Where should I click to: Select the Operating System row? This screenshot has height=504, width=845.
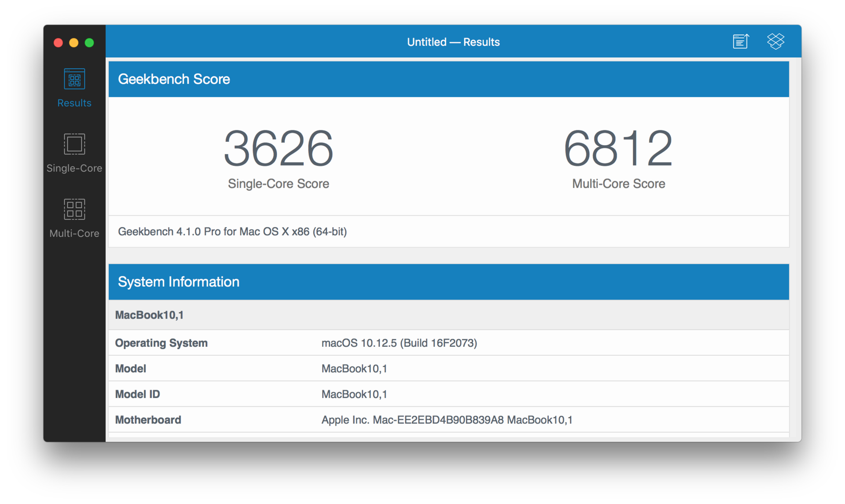[x=448, y=343]
